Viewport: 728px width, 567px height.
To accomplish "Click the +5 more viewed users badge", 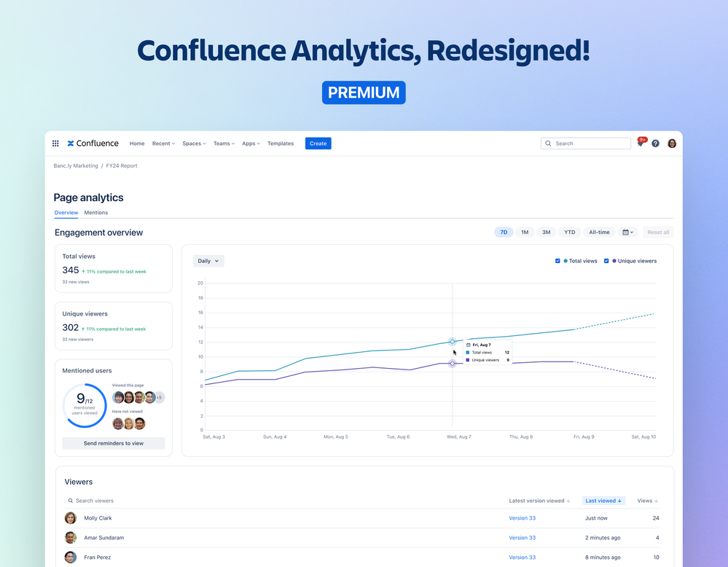I will [x=160, y=397].
